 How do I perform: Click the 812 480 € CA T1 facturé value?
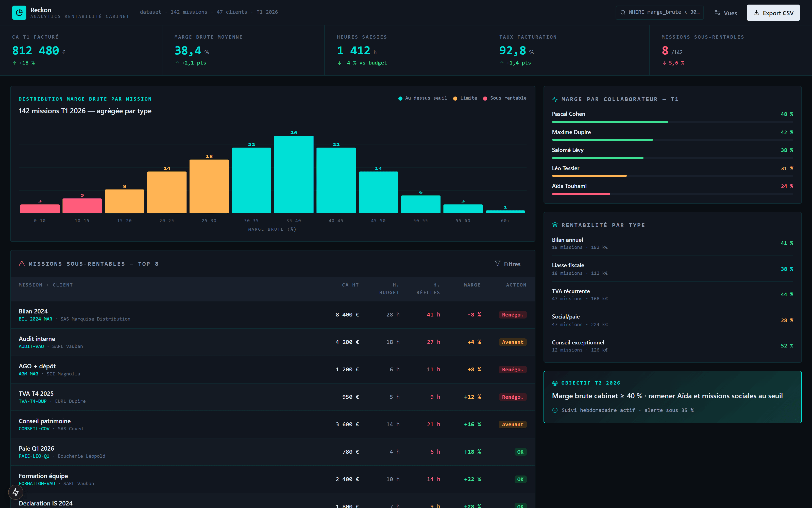(39, 51)
